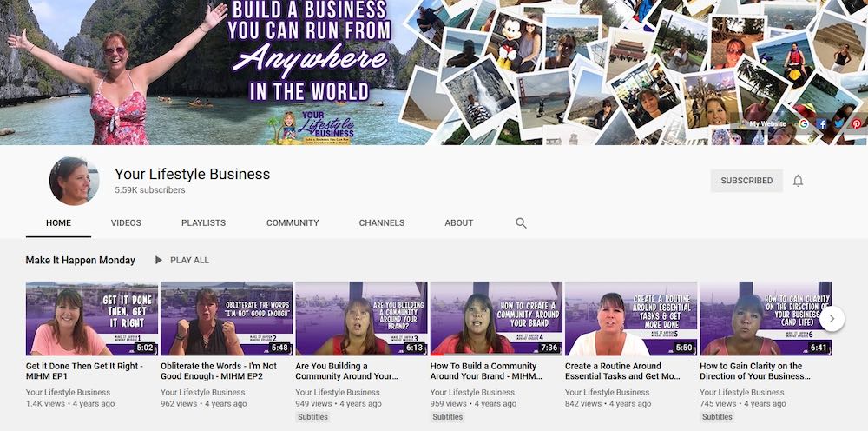Go to the COMMUNITY tab
Viewport: 868px width, 431px height.
coord(293,223)
